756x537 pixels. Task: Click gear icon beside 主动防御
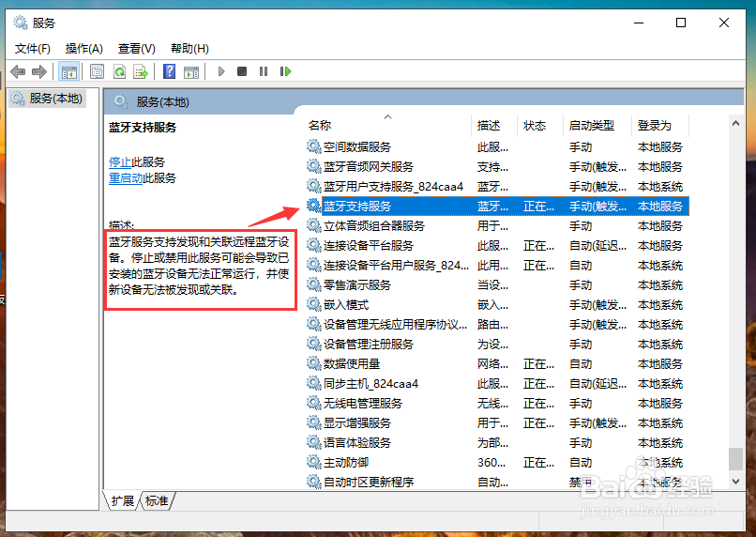(314, 462)
